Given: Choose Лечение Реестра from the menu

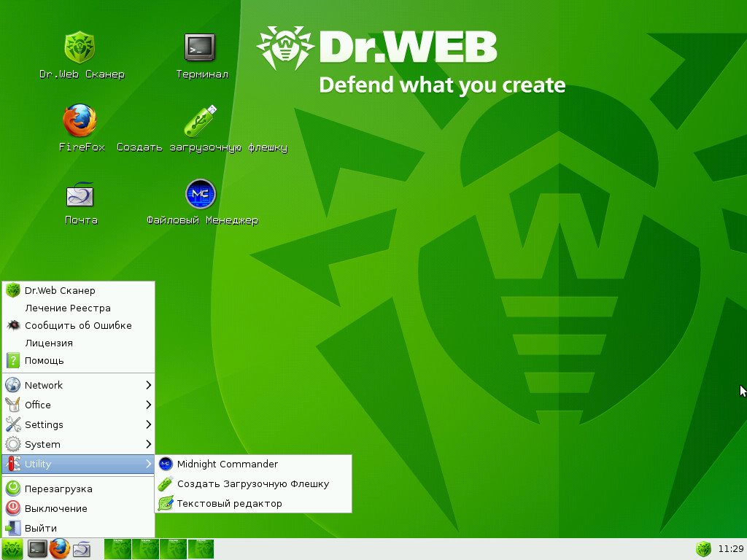Looking at the screenshot, I should pyautogui.click(x=79, y=308).
